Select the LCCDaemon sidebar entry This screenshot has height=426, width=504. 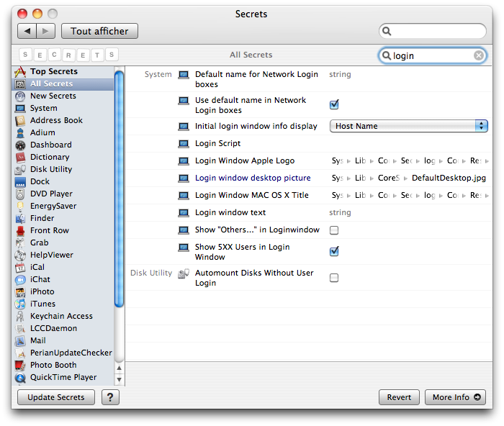point(63,329)
